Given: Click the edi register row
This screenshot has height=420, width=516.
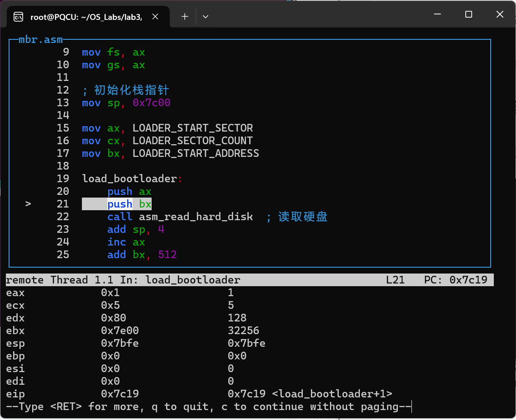Looking at the screenshot, I should point(120,381).
